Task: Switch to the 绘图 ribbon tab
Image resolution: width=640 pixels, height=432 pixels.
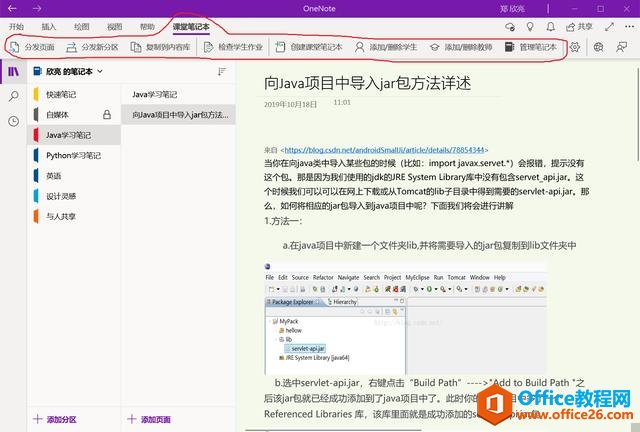Action: pos(82,27)
